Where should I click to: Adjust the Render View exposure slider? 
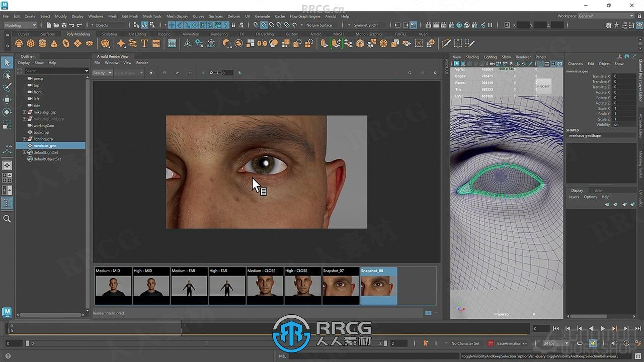coord(217,73)
